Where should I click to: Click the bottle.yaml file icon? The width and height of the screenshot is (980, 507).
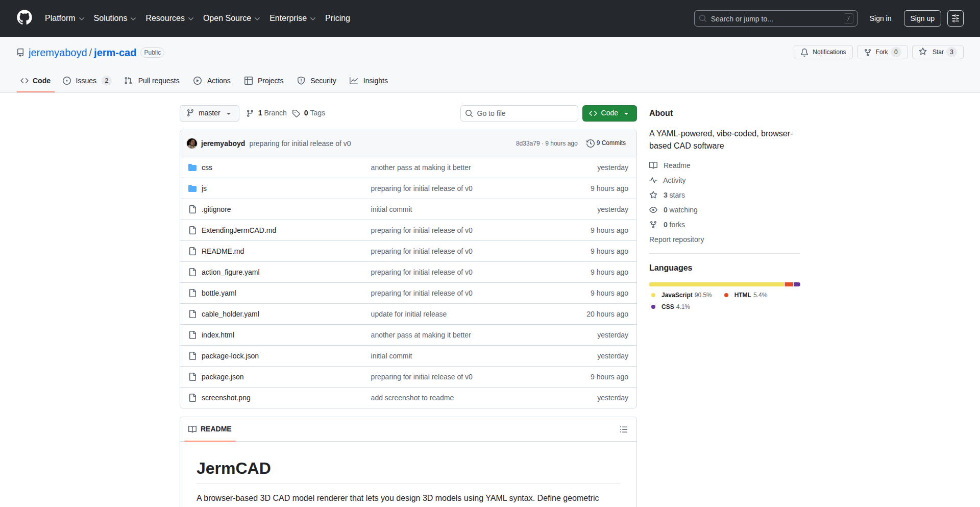point(192,293)
